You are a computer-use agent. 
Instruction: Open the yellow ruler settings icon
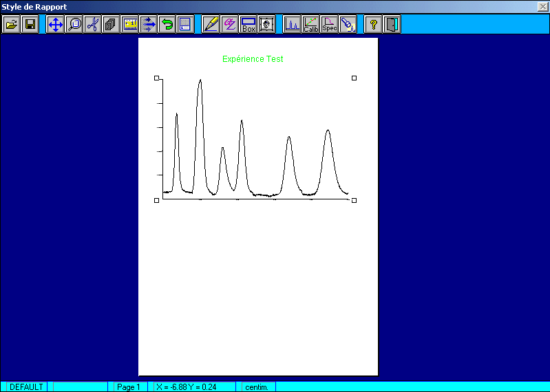click(130, 25)
